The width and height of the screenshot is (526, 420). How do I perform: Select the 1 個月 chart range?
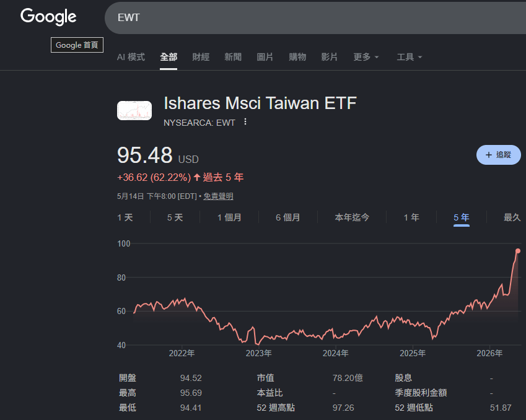click(x=229, y=217)
